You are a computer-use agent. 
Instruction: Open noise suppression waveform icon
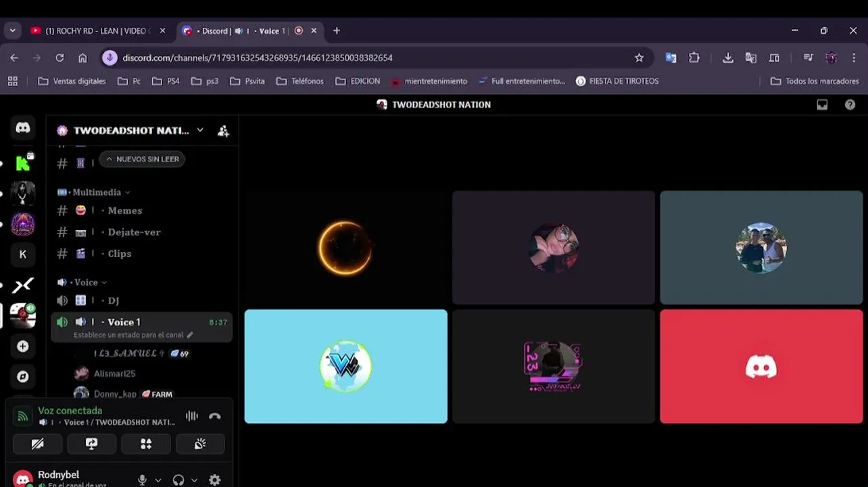tap(192, 416)
